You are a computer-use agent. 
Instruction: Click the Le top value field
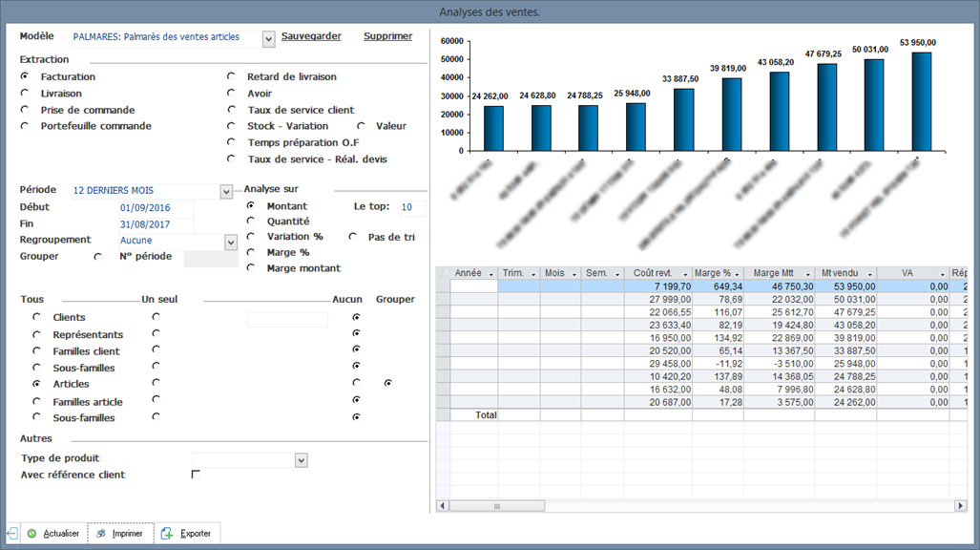pos(412,208)
